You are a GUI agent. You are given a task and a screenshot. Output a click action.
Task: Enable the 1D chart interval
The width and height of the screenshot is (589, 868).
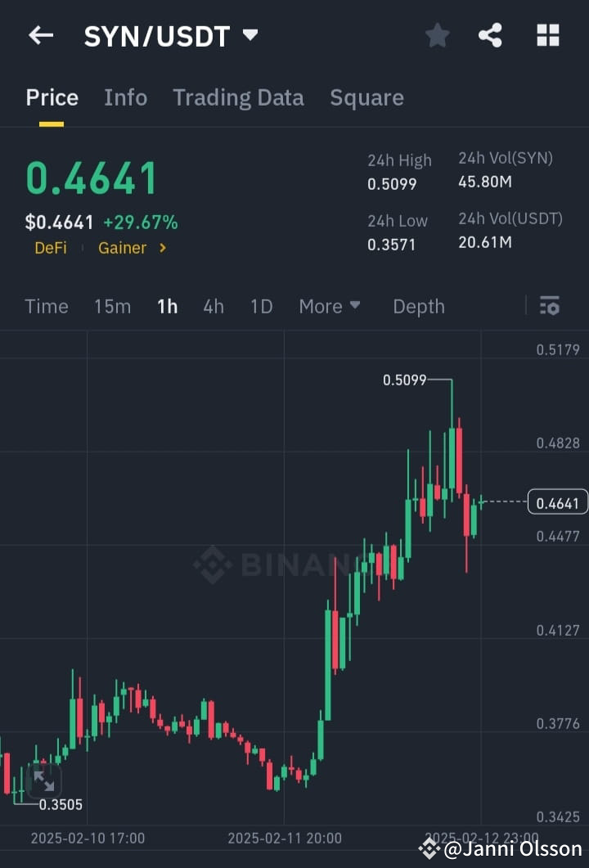(x=261, y=306)
